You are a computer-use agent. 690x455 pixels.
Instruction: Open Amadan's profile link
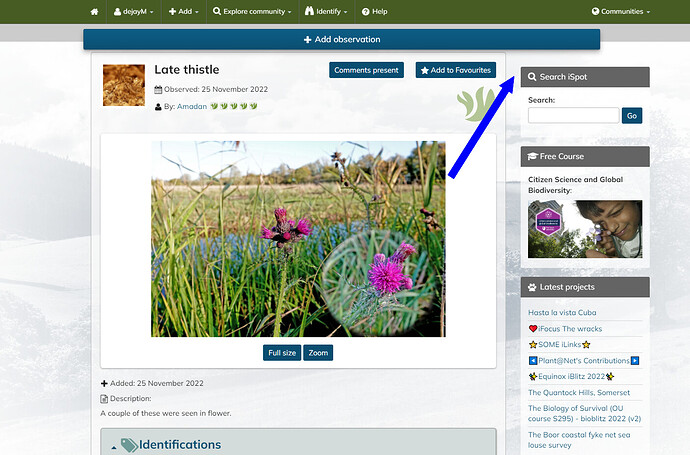[192, 106]
